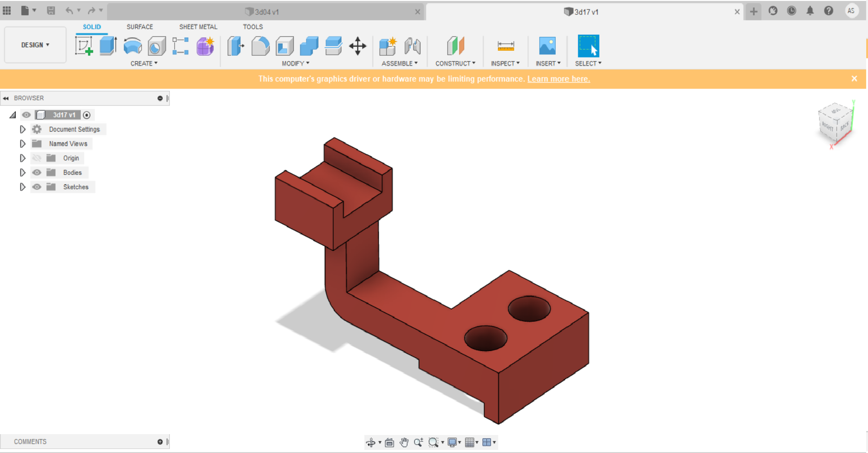This screenshot has width=868, height=453.
Task: Open the MODIFY dropdown menu
Action: [295, 63]
